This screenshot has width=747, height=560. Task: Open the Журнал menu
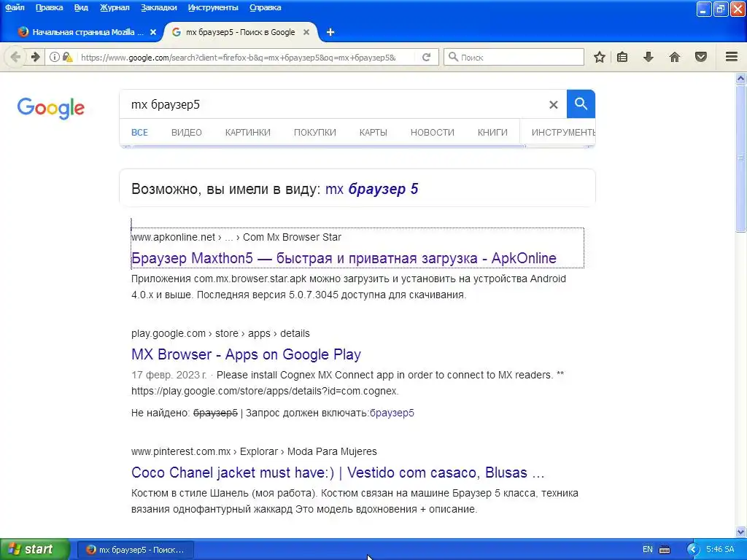coord(115,7)
